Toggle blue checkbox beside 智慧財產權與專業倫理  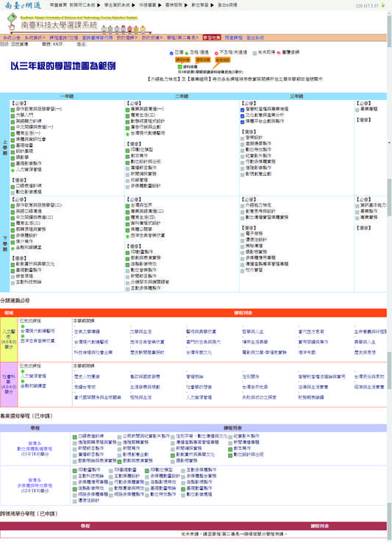[x=242, y=110]
